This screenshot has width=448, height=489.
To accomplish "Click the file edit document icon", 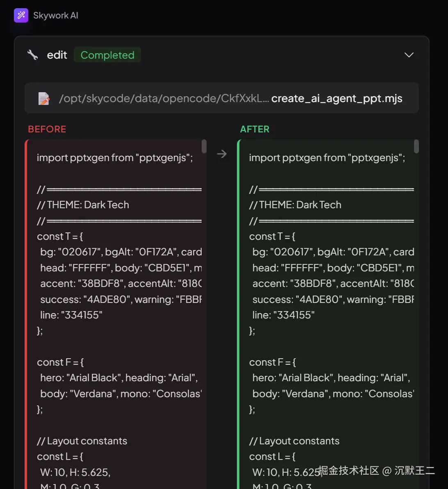I will pos(44,98).
